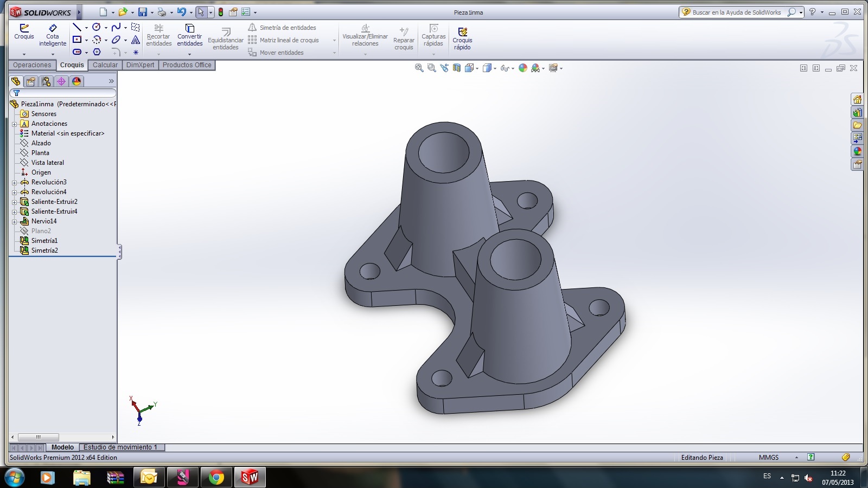Open the units MMGS dropdown in status bar
The width and height of the screenshot is (868, 488).
796,458
